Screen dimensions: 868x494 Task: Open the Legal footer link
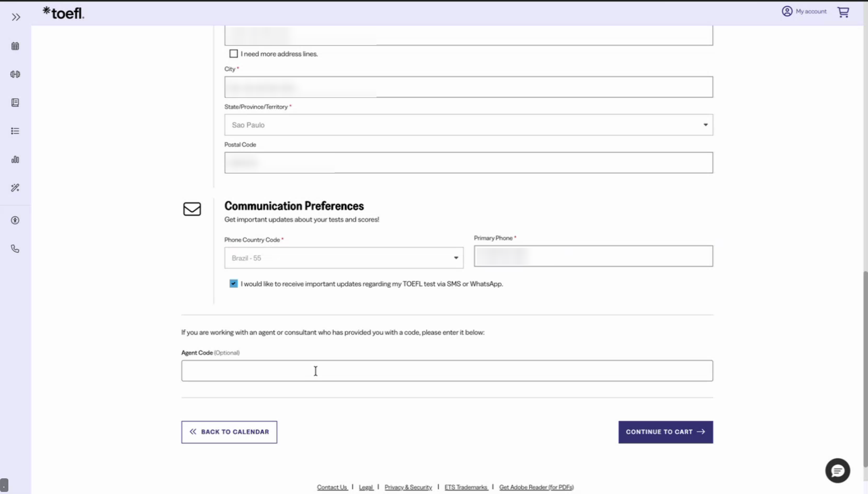(x=366, y=487)
